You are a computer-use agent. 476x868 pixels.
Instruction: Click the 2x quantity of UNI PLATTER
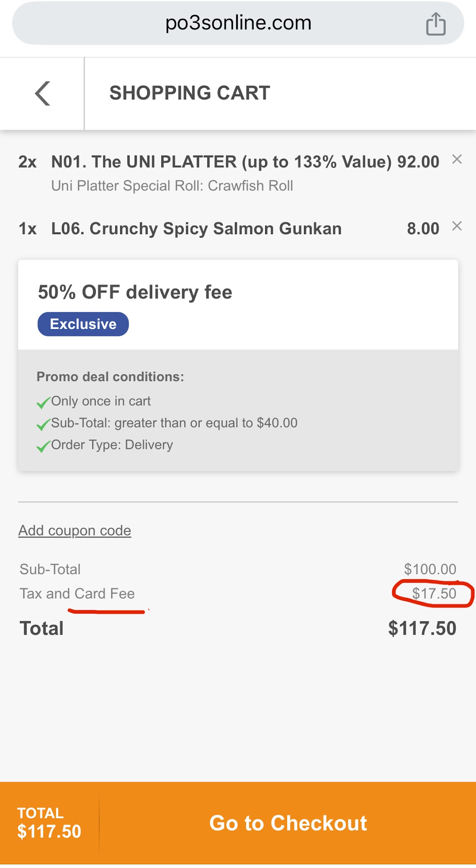[28, 162]
